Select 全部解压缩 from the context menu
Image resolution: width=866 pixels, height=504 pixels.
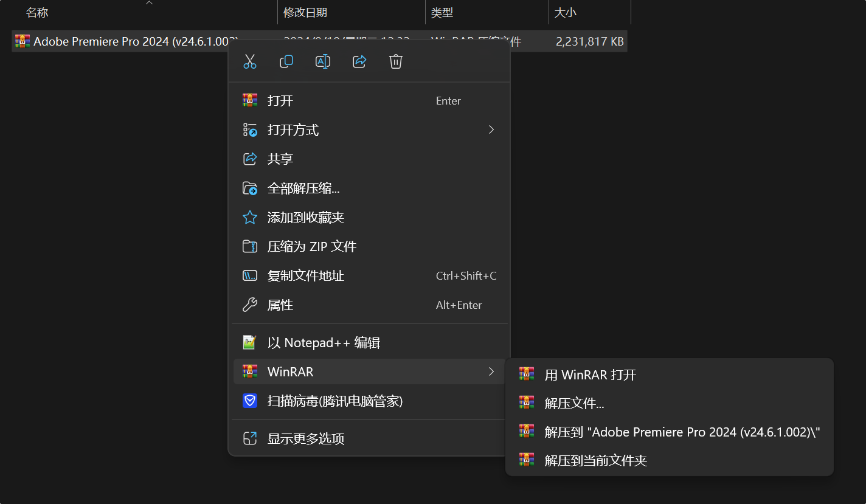(x=303, y=188)
